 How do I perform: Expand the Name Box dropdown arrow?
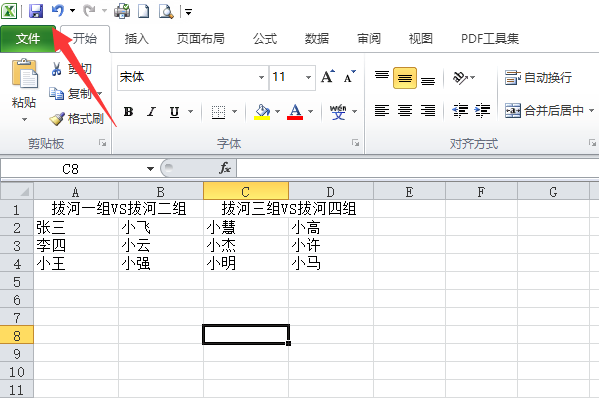tap(150, 168)
